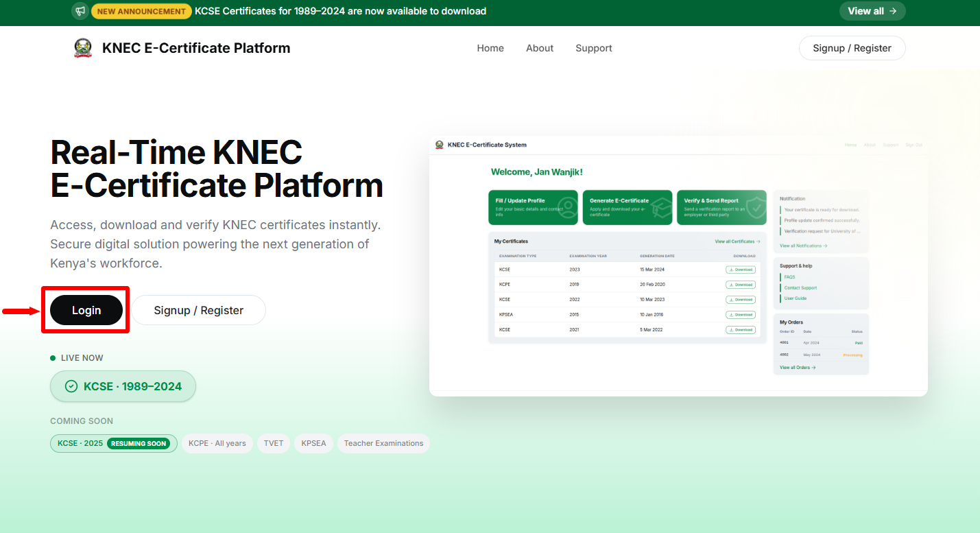This screenshot has width=980, height=533.
Task: Click the COMING SOON label
Action: coord(82,421)
